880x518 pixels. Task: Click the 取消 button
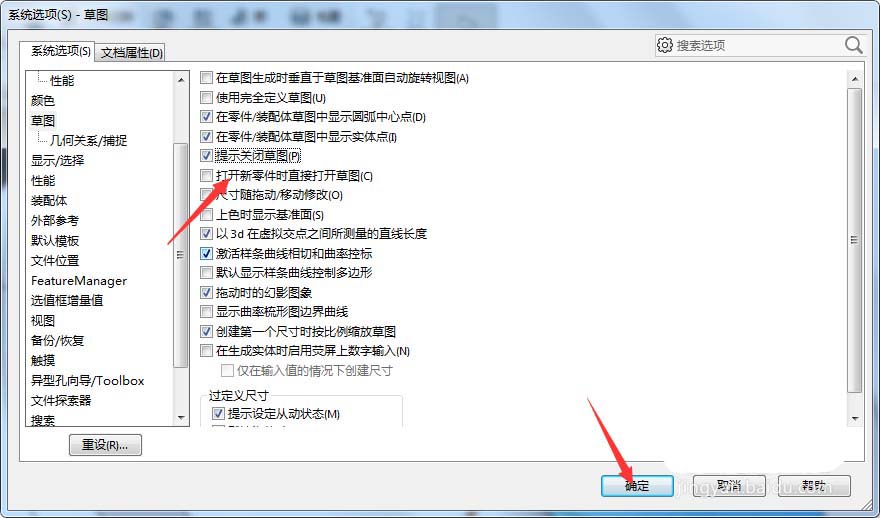click(728, 486)
